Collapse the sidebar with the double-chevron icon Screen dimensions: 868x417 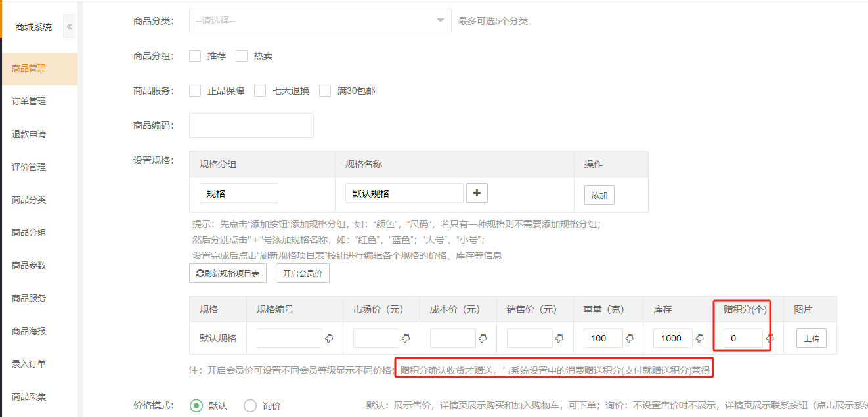[69, 27]
